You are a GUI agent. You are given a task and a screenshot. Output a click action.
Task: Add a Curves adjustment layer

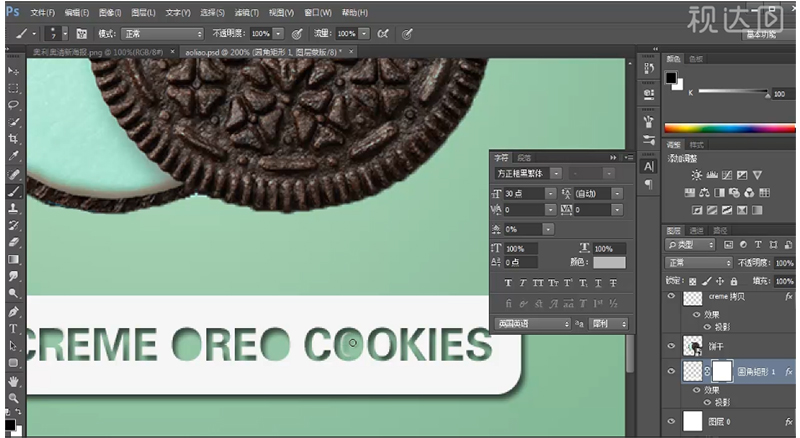tap(727, 175)
